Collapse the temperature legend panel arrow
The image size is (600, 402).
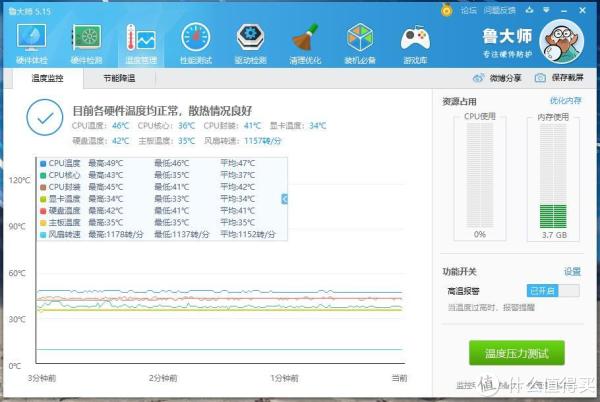284,199
